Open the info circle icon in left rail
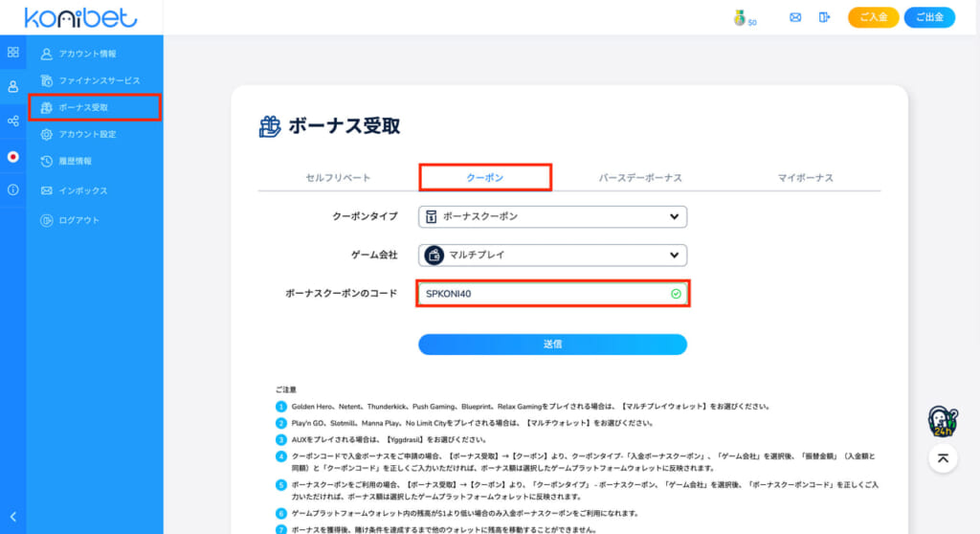Screen dimensions: 980x534 pos(13,189)
